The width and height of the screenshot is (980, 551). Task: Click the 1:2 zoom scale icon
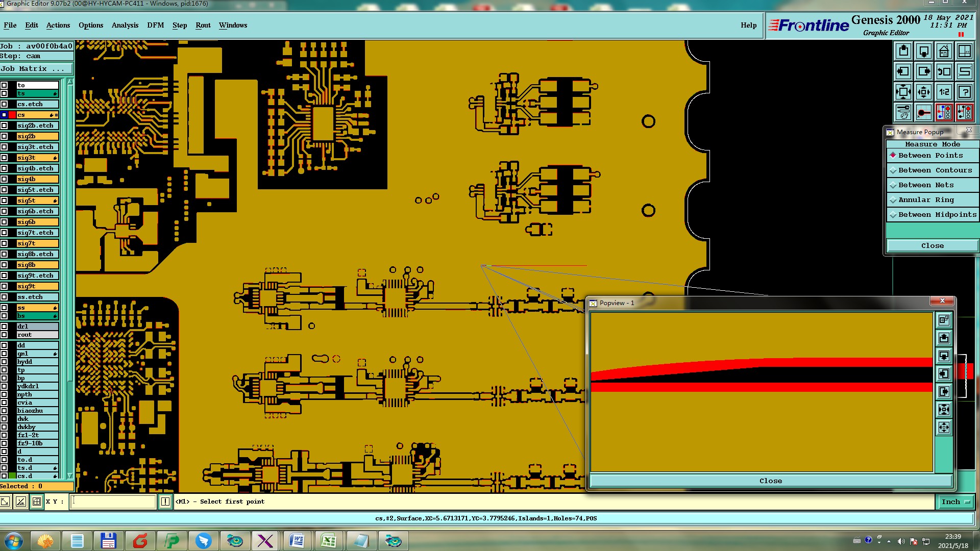pos(944,92)
